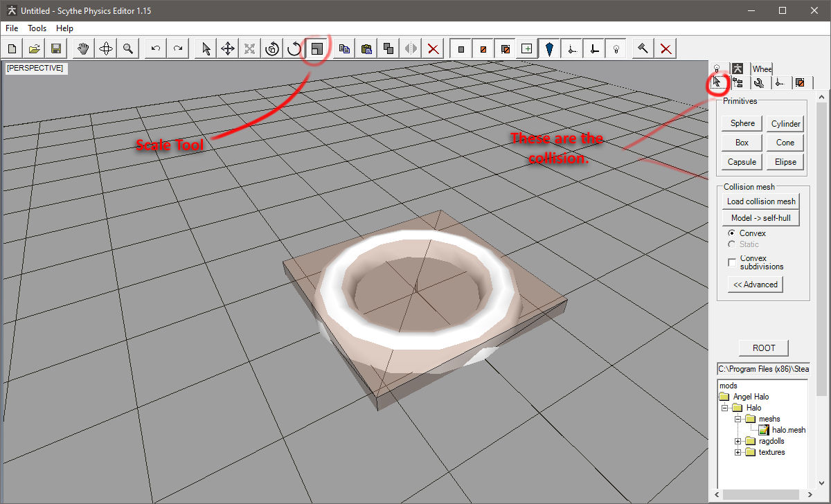Click the red X beside the hammer
The image size is (831, 504).
click(x=665, y=48)
